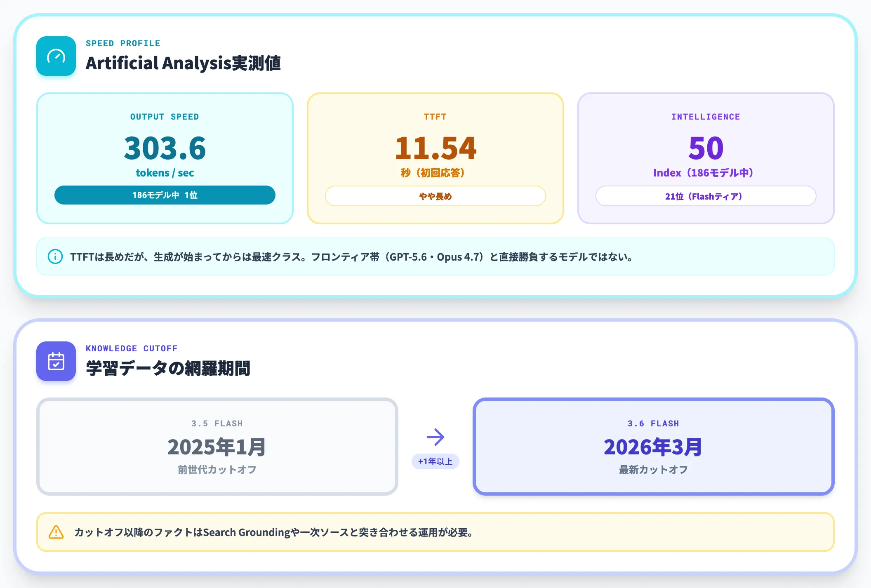The height and width of the screenshot is (588, 871).
Task: Select the 303.6 output speed value
Action: tap(165, 148)
